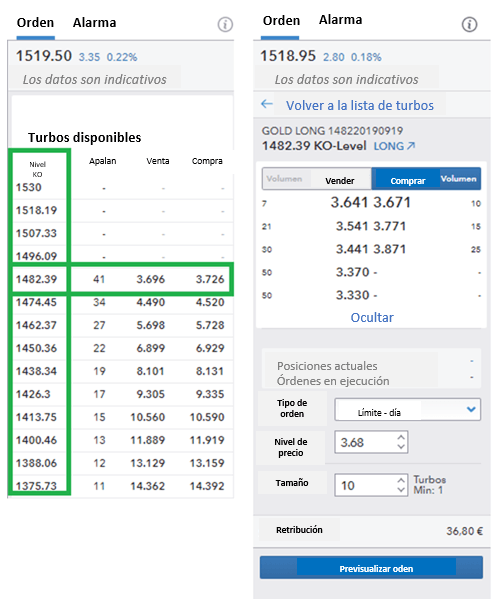Screen dimensions: 492x603
Task: Open the LONG external link arrow icon
Action: [411, 146]
